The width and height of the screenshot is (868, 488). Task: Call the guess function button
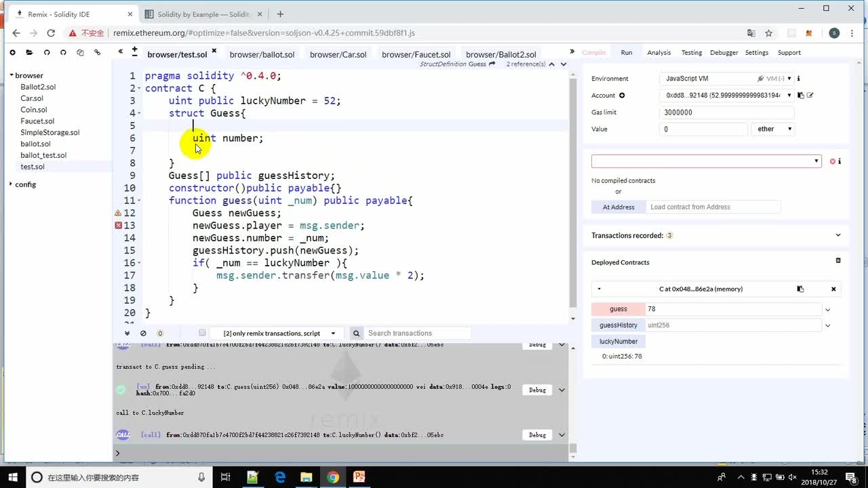coord(618,309)
